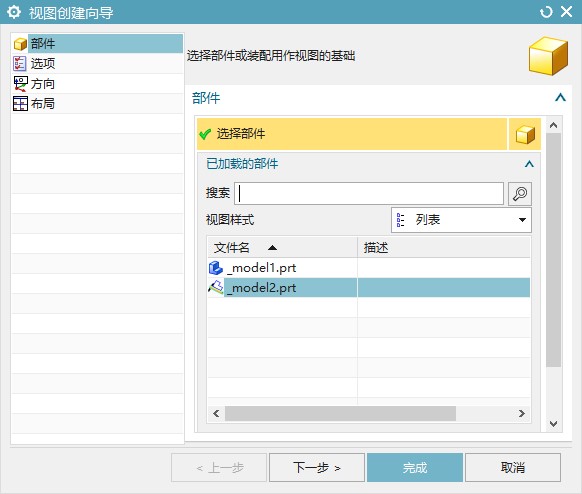Collapse the 部件 section chevron
Screen dimensions: 582x494
click(560, 98)
